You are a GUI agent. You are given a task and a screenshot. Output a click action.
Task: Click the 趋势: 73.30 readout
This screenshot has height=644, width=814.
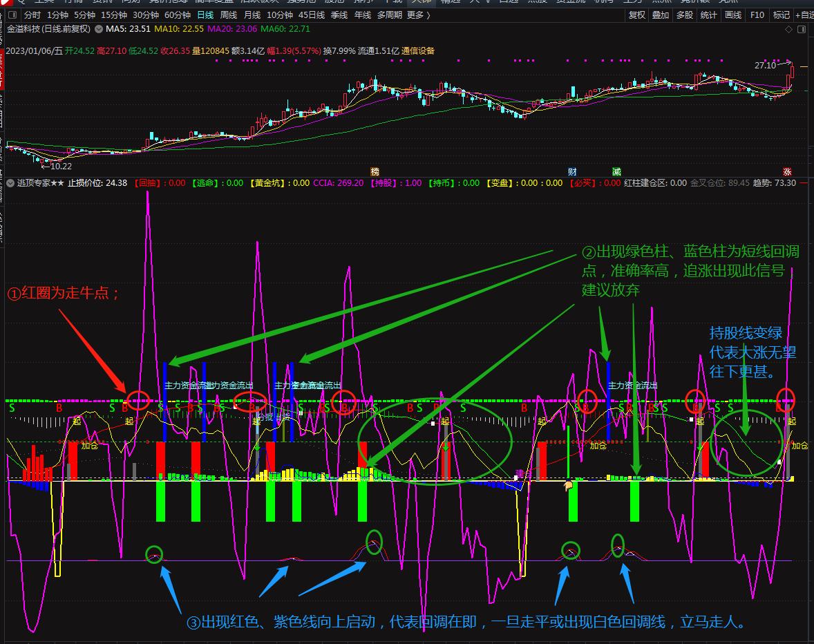pos(775,182)
